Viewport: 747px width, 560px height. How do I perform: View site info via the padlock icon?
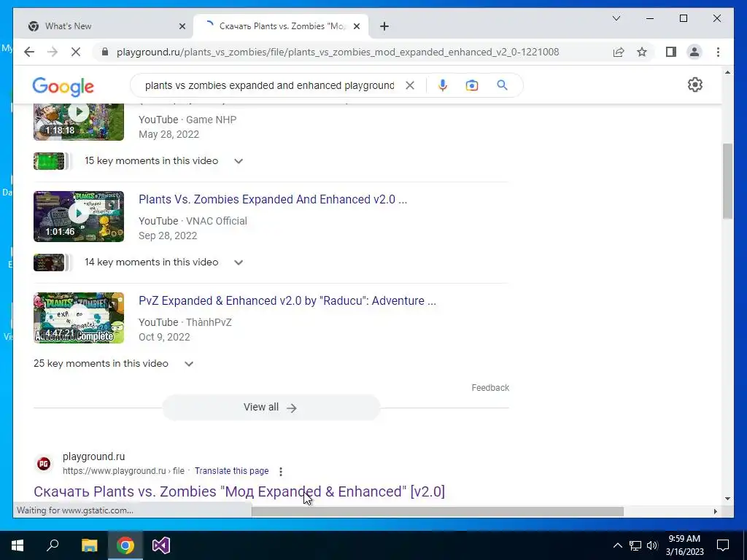pos(105,52)
